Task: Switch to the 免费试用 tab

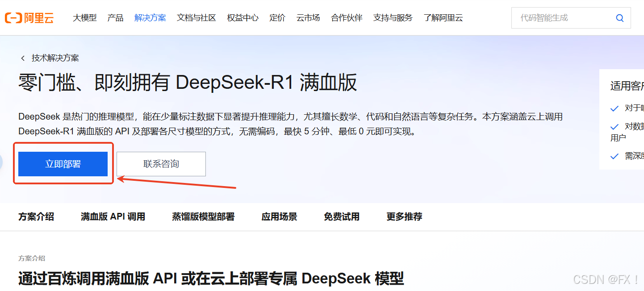Action: pos(342,217)
